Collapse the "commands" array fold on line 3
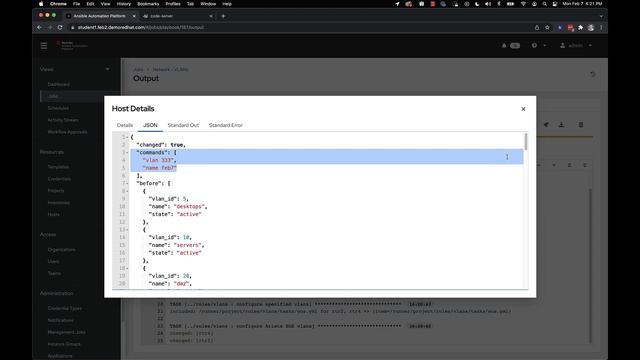The image size is (640, 360). 127,153
